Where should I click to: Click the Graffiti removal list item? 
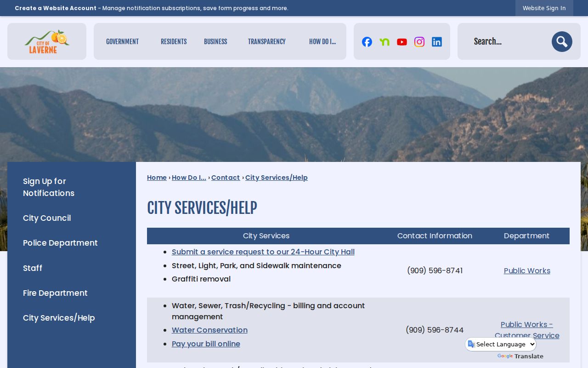[201, 279]
